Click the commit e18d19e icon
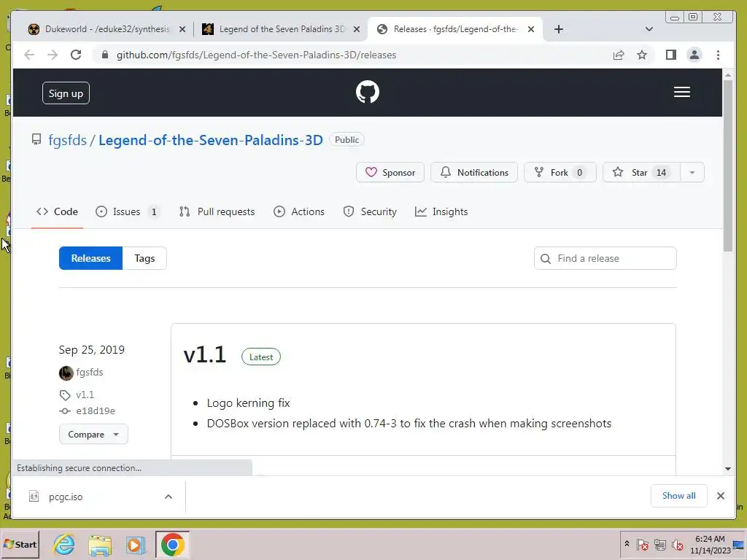The height and width of the screenshot is (560, 747). click(65, 411)
